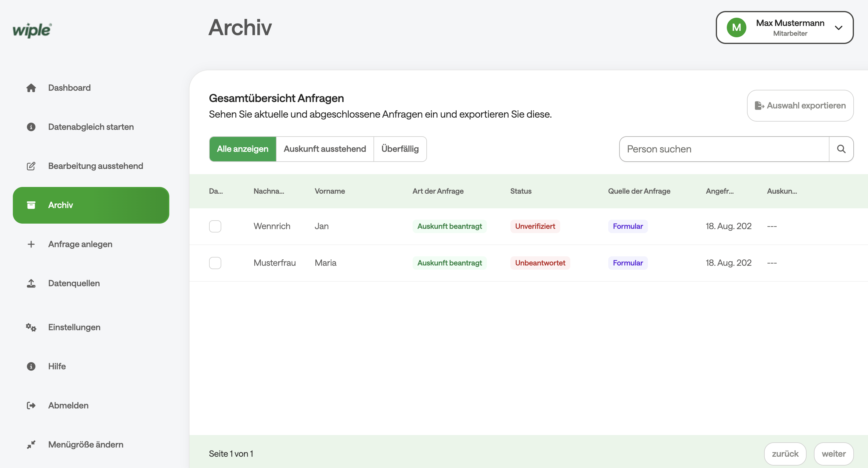868x468 pixels.
Task: Click the Einstellungen gears icon
Action: (x=31, y=327)
